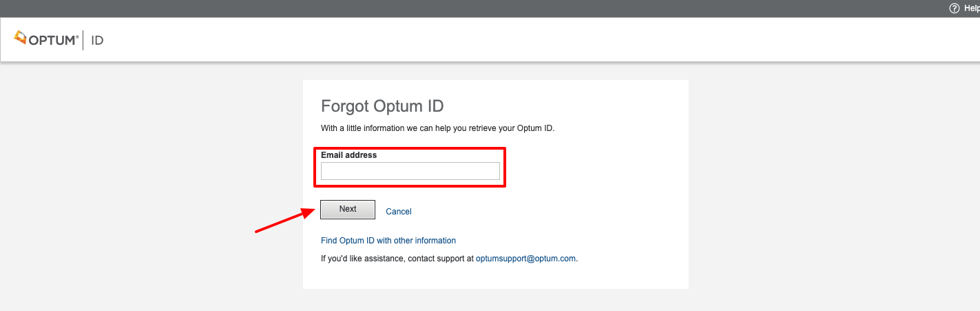This screenshot has width=980, height=311.
Task: Click the 'With a little information' description text
Action: pyautogui.click(x=437, y=128)
